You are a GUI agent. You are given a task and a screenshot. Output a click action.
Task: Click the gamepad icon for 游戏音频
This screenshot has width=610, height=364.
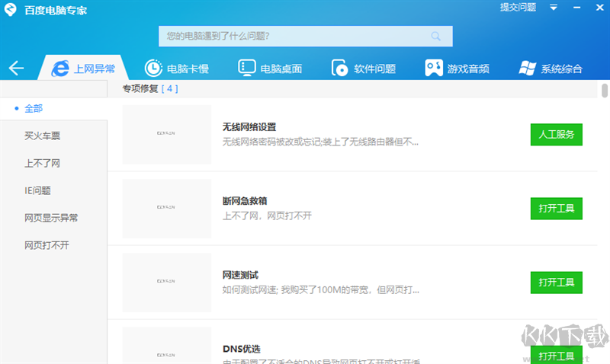(x=434, y=69)
